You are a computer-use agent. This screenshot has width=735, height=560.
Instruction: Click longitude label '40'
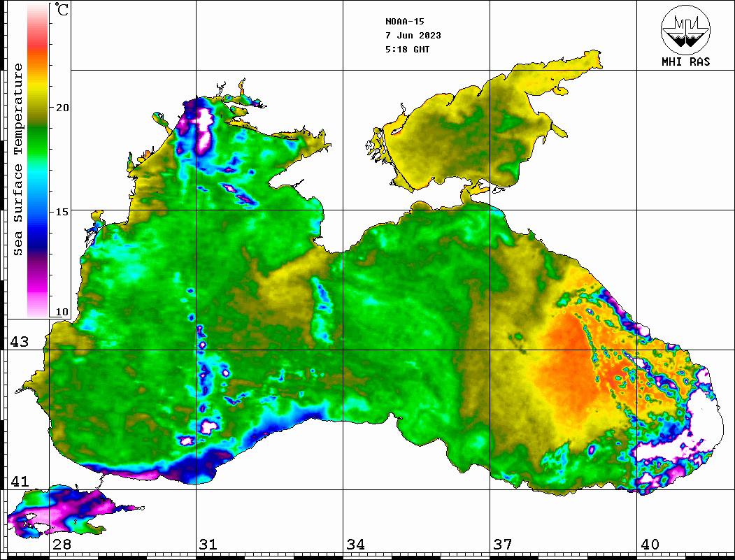point(649,545)
